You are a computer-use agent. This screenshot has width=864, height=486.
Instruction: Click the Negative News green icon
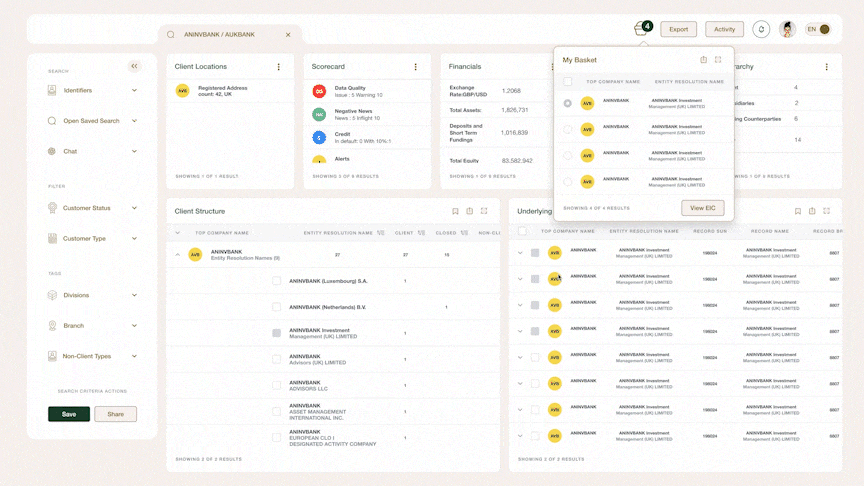(319, 115)
